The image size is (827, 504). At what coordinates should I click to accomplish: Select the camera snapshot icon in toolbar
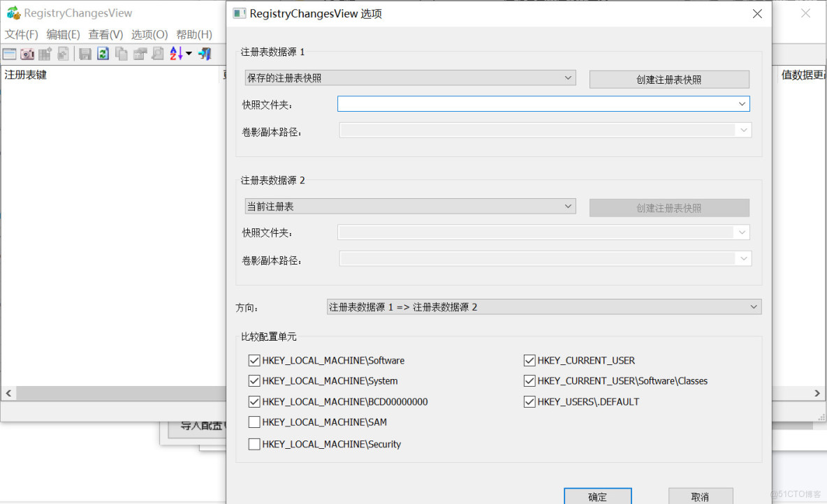(x=27, y=54)
